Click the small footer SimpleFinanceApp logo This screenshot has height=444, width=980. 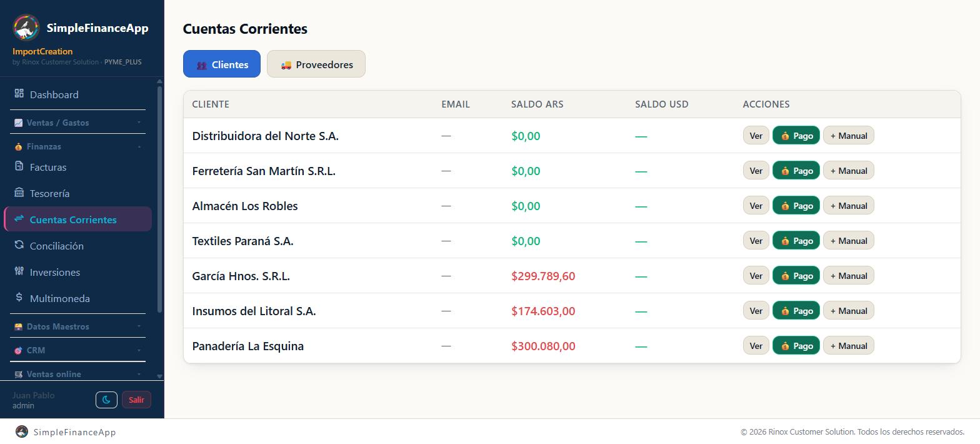[22, 431]
